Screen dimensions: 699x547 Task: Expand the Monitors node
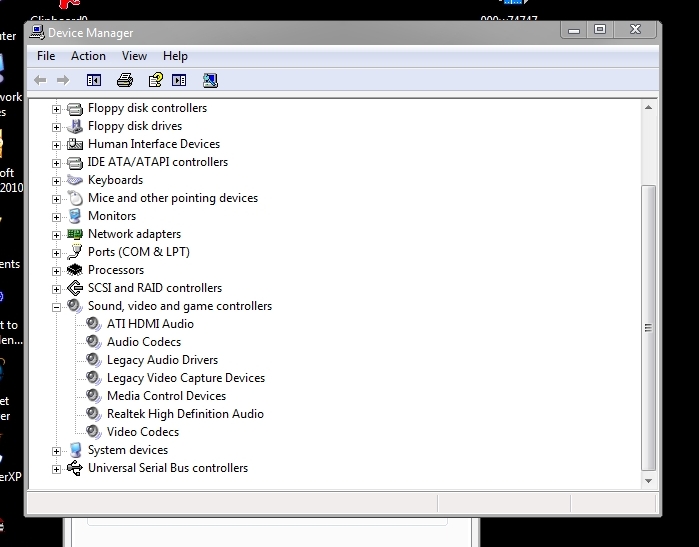[x=56, y=217]
